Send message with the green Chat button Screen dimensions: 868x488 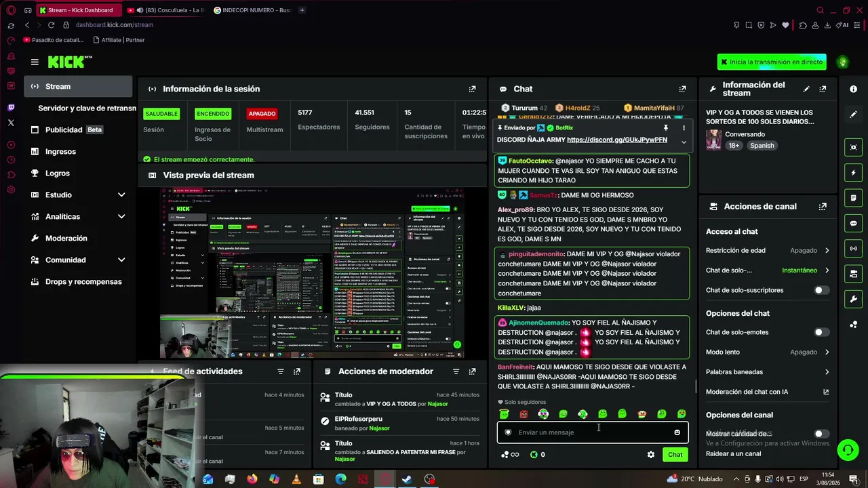(x=675, y=455)
